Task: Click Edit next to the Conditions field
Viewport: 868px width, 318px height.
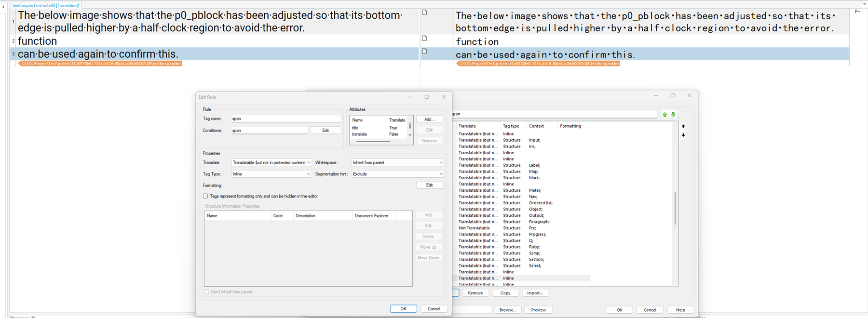Action: (325, 131)
